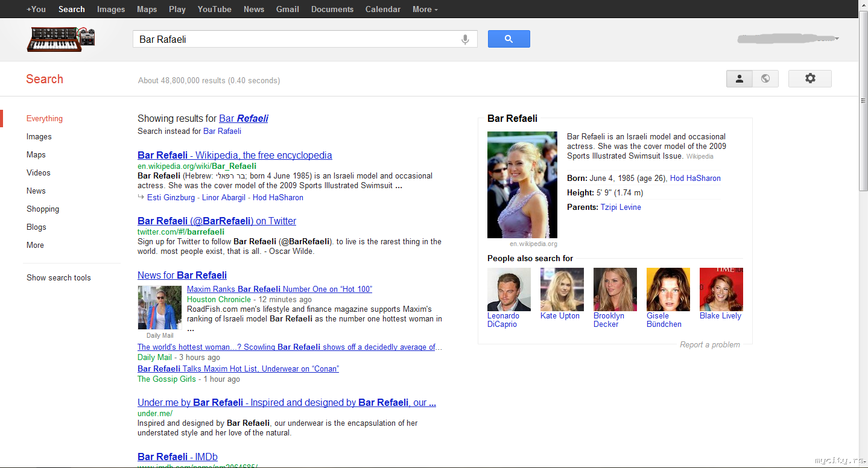Open the Wikipedia result for Bar Refaeli
Image resolution: width=868 pixels, height=468 pixels.
pos(235,155)
